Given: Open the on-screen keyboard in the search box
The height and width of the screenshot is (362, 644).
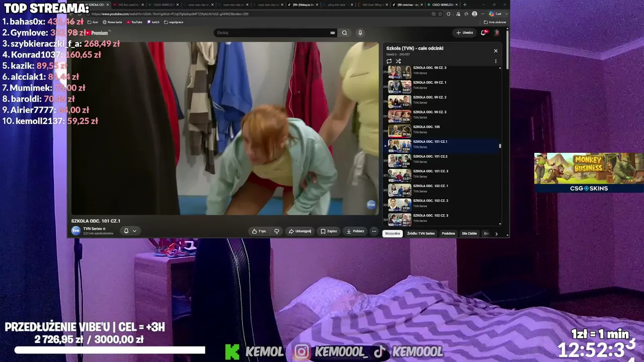Looking at the screenshot, I should coord(333,33).
